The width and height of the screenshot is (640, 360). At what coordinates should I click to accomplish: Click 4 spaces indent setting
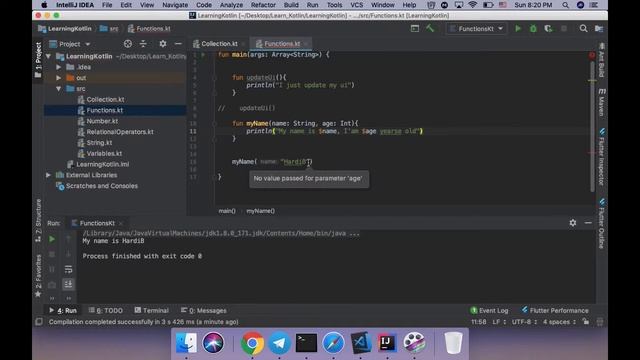(559, 322)
